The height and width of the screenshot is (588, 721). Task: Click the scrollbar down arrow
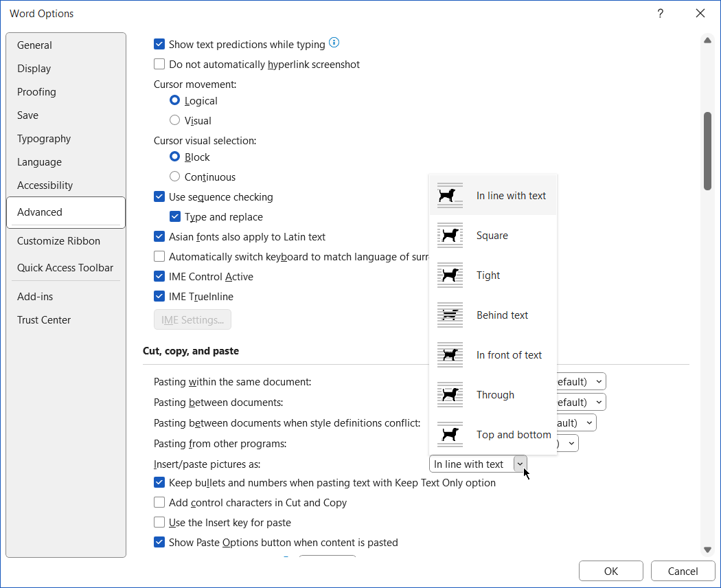[x=707, y=550]
